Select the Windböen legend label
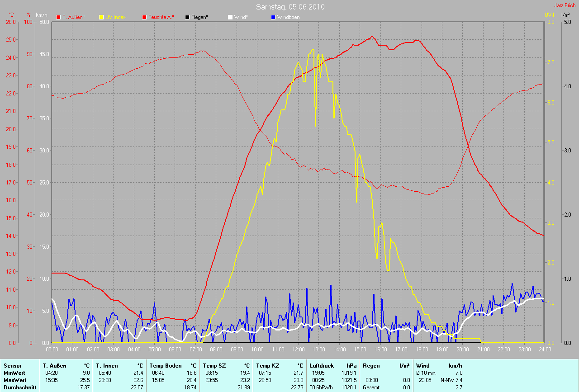This screenshot has height=392, width=579. [288, 17]
